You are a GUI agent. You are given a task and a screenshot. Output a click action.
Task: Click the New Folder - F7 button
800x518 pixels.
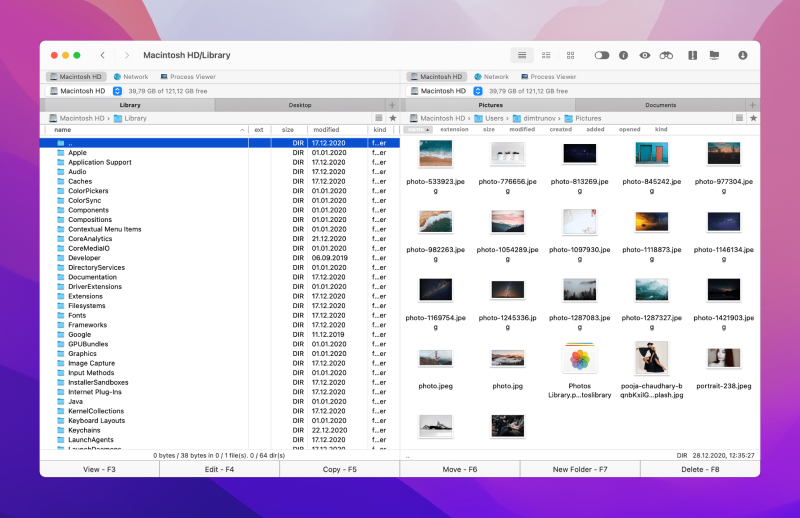(580, 469)
